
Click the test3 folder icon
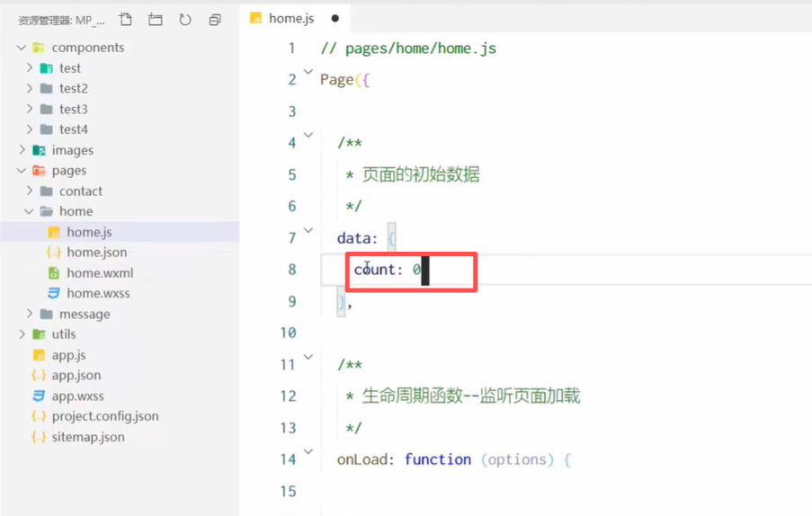point(47,109)
